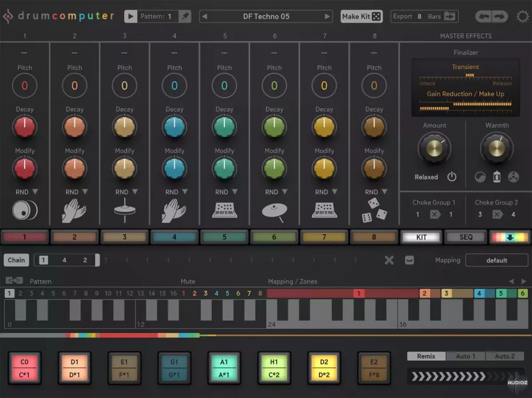Clear the chain with the large X icon
532x398 pixels.
pyautogui.click(x=389, y=260)
